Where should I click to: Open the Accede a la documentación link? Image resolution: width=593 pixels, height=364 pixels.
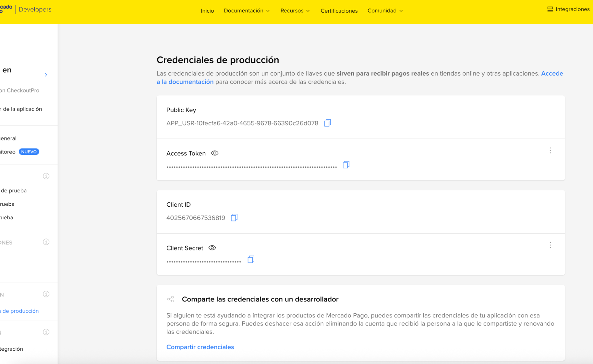360,78
